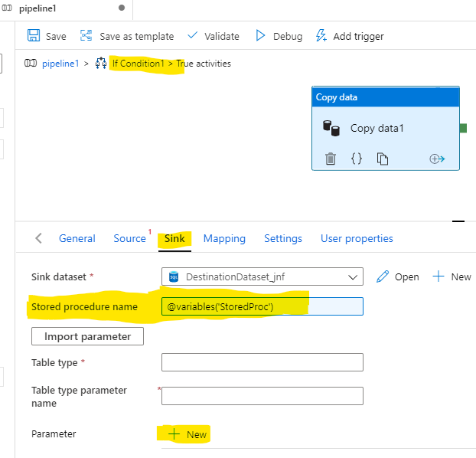
Task: Clone Copy data1 with the copy icon
Action: [382, 159]
